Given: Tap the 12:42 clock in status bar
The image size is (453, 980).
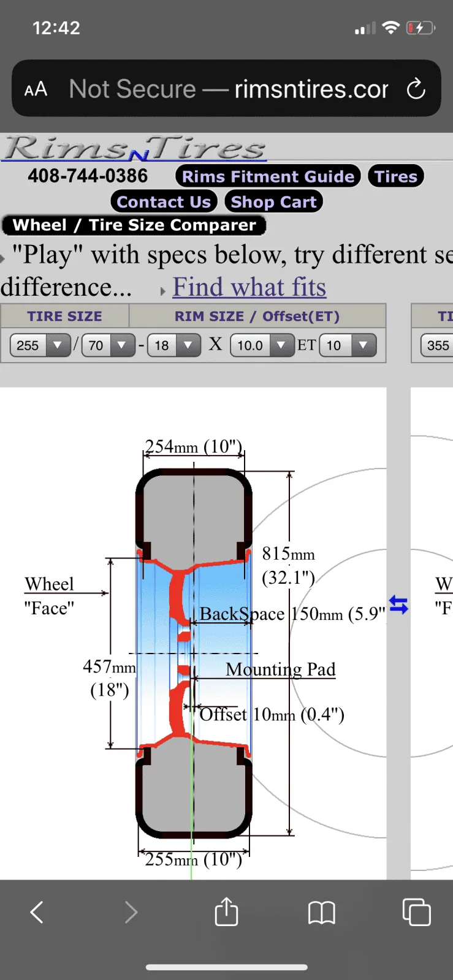Looking at the screenshot, I should 56,28.
